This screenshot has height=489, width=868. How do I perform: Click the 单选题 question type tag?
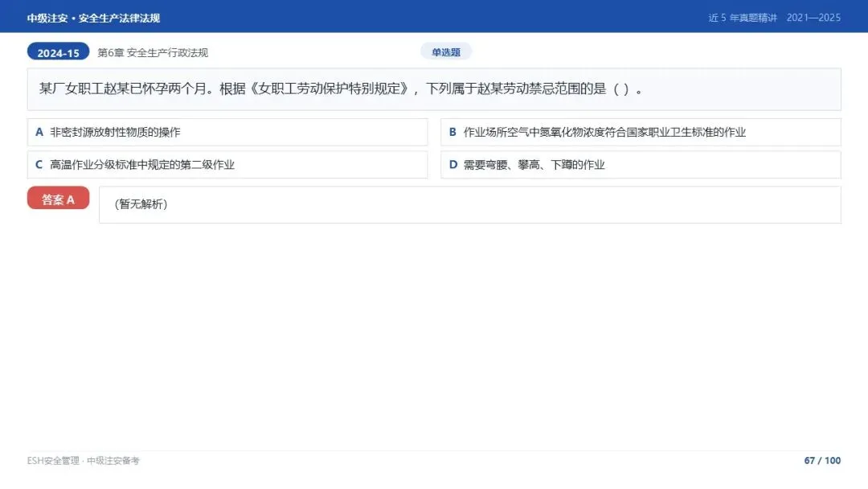446,52
